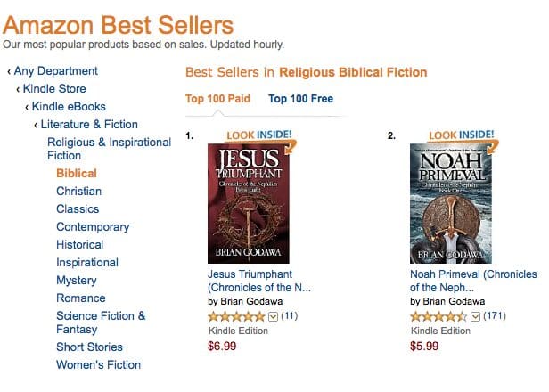Go up to Any Department
The width and height of the screenshot is (549, 392).
[56, 71]
